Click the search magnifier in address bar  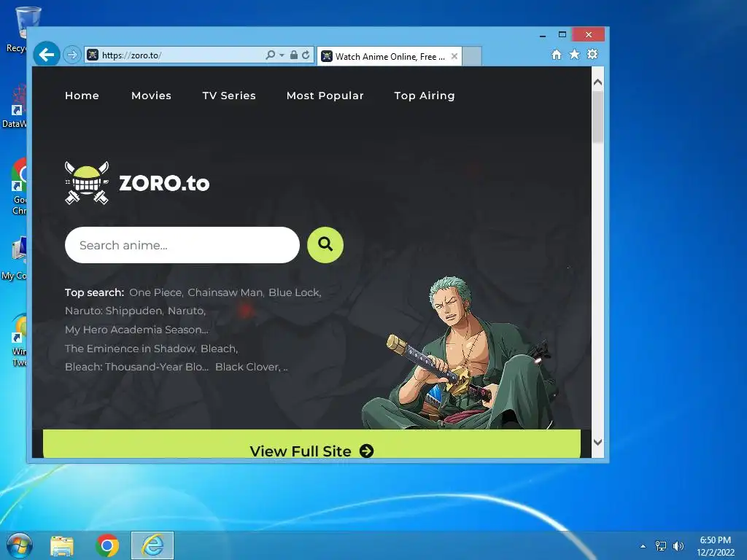(x=270, y=55)
